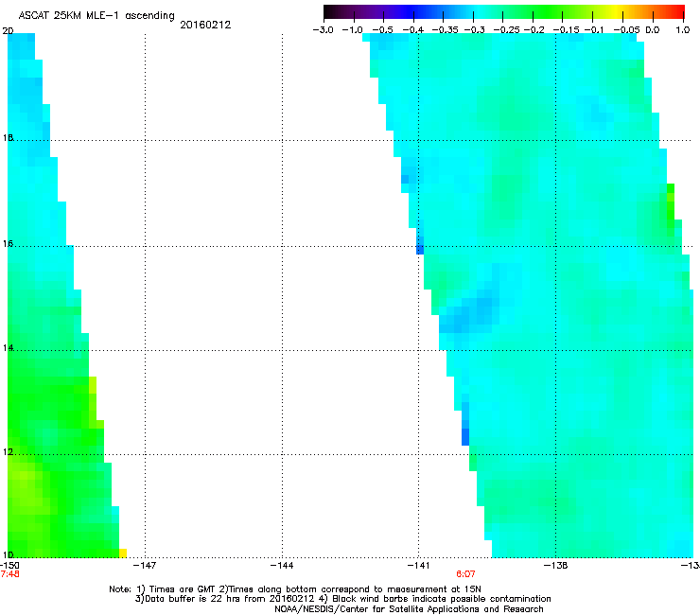This screenshot has height=615, width=700.
Task: Click the 'Data buffer is 22 hrs' note
Action: [342, 599]
